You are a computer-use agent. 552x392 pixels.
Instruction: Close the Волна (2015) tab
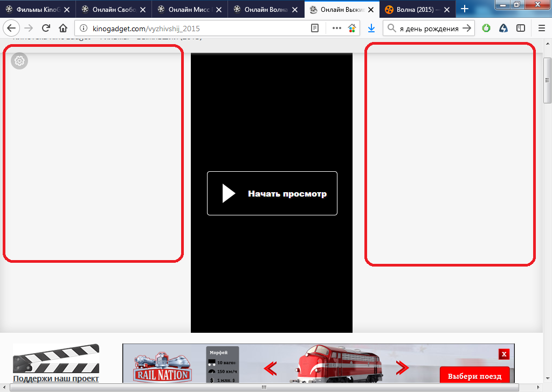pyautogui.click(x=447, y=10)
